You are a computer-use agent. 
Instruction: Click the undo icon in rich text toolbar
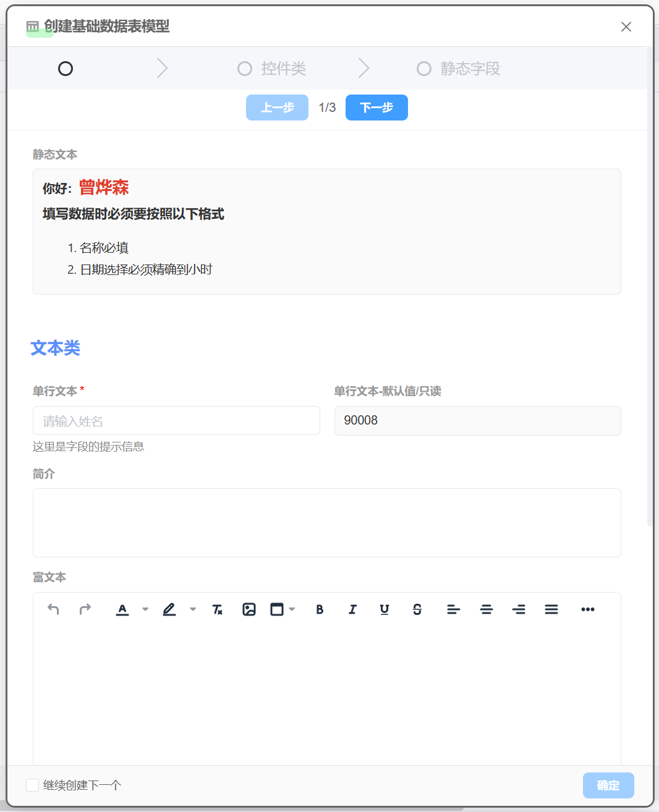point(53,609)
